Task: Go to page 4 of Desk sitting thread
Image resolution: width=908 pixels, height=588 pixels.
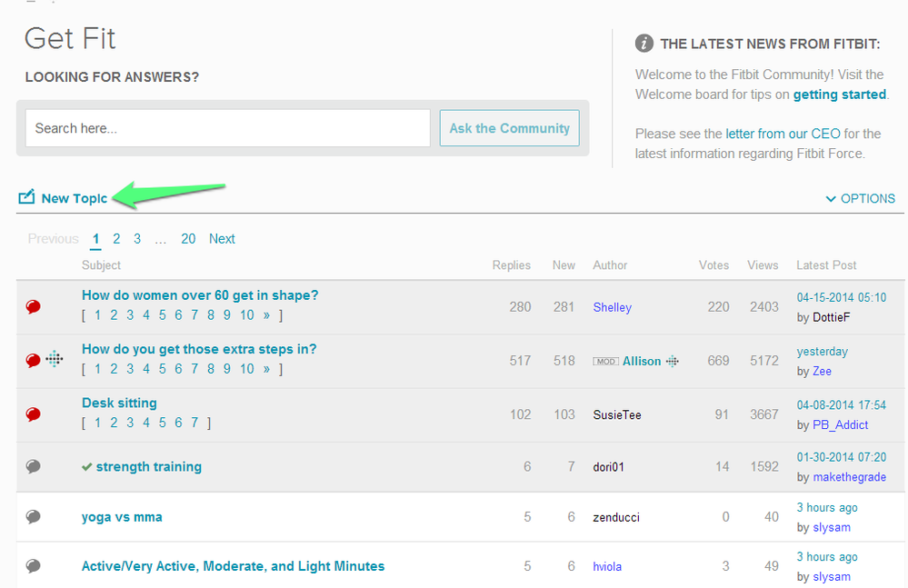Action: coord(146,423)
